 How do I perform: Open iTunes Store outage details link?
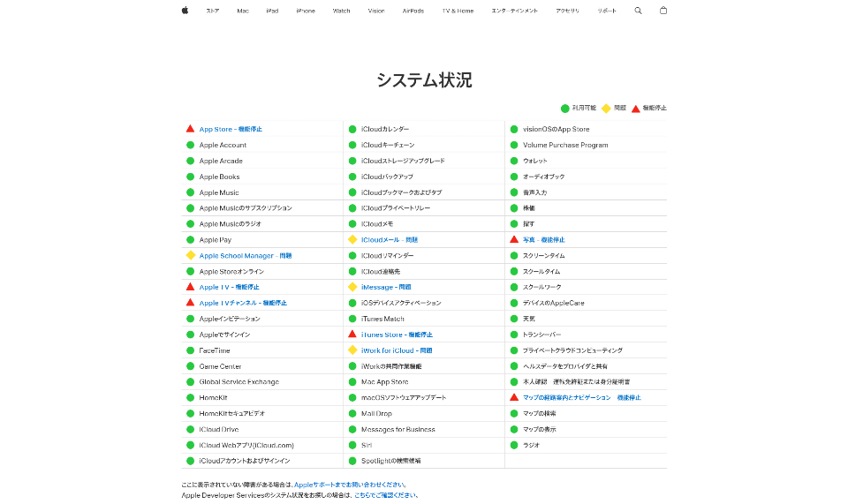397,335
